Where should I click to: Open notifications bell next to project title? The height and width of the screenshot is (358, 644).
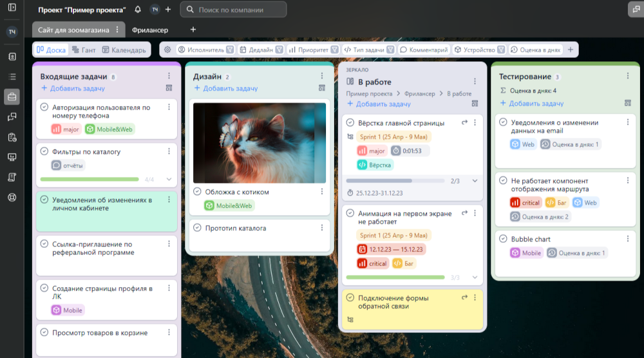(138, 10)
